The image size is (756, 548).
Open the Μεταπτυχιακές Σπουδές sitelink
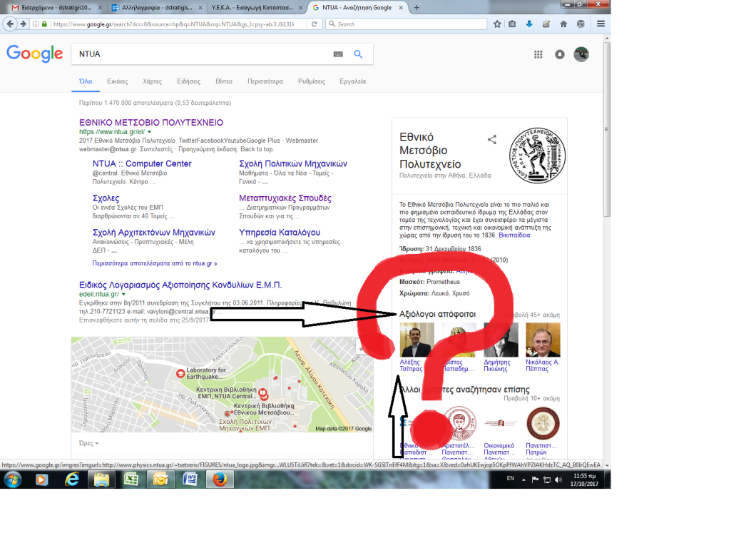pos(285,198)
